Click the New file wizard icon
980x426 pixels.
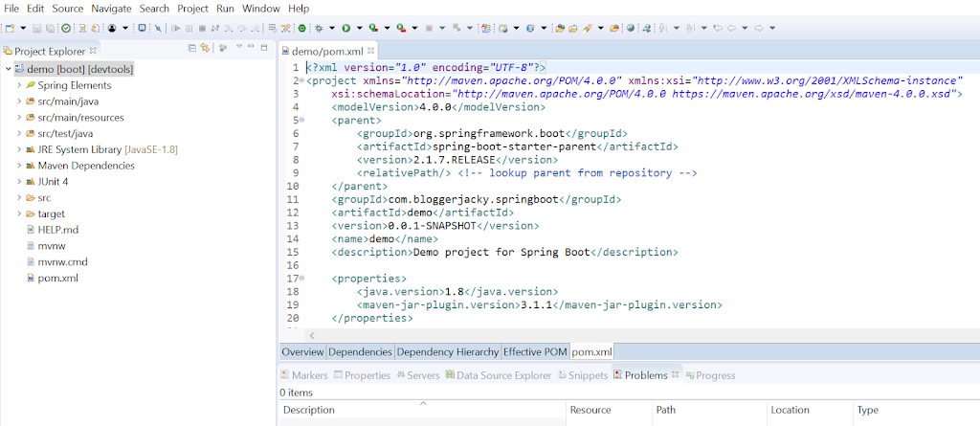(10, 28)
